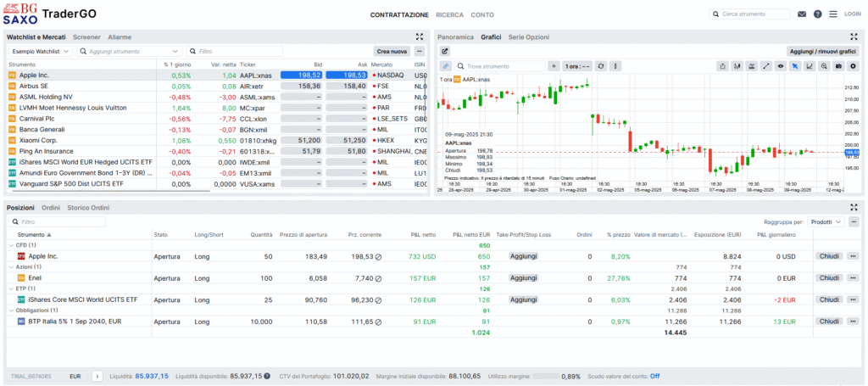
Task: Open the Esempio Watchlist dropdown
Action: [41, 51]
